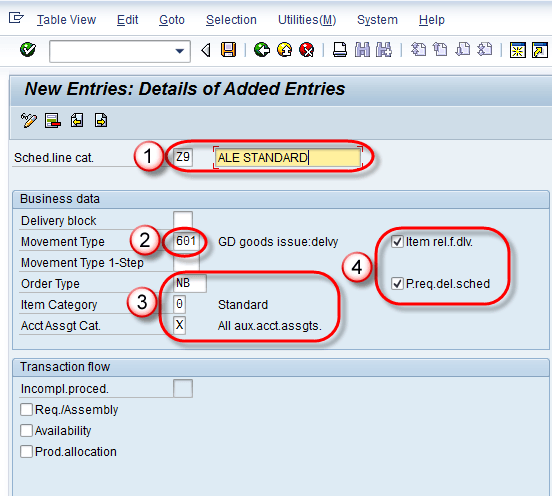
Task: Tick the Req./Assembly checkbox
Action: 26,410
